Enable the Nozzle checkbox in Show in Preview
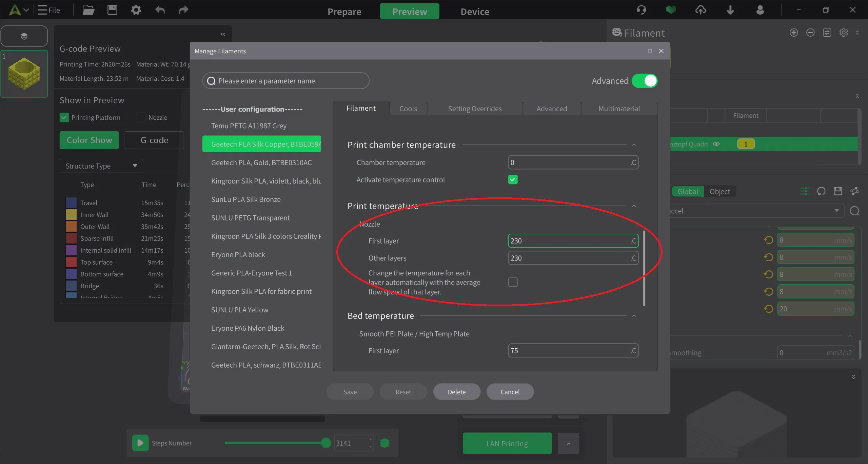 pos(141,118)
